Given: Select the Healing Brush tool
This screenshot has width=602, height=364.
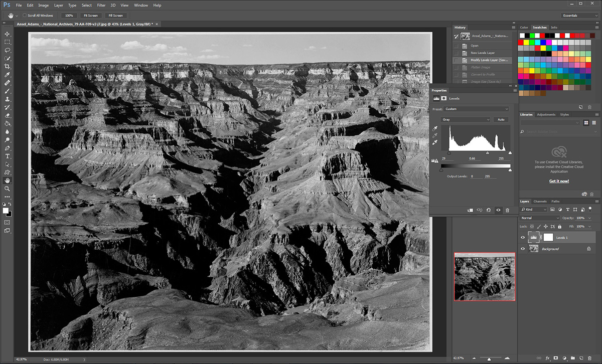Looking at the screenshot, I should [8, 83].
